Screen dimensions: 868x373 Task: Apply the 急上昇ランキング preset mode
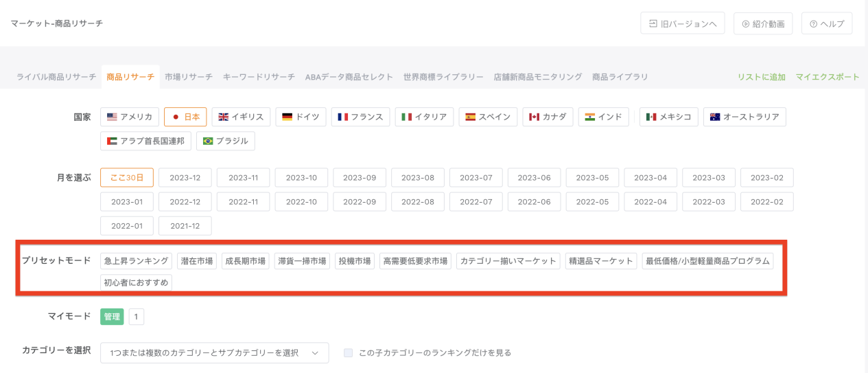click(x=136, y=261)
